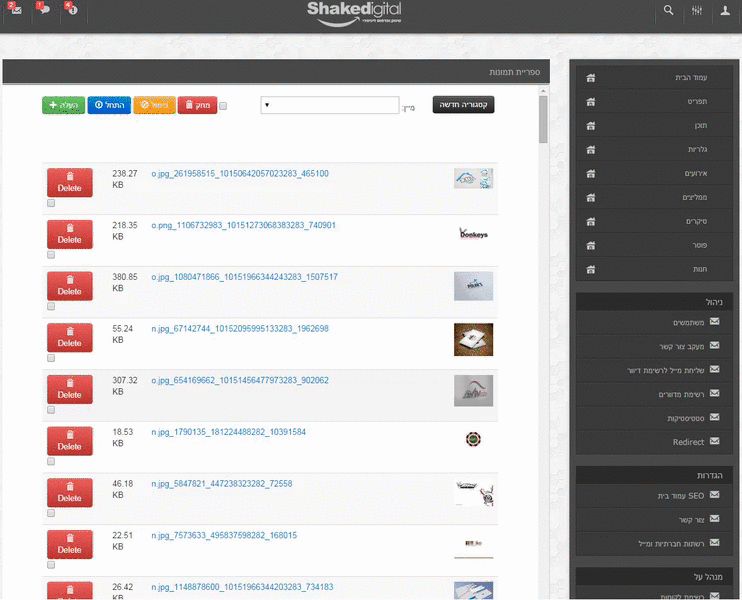Image resolution: width=742 pixels, height=600 pixels.
Task: Open רשימת מדוורים menu item
Action: [654, 394]
